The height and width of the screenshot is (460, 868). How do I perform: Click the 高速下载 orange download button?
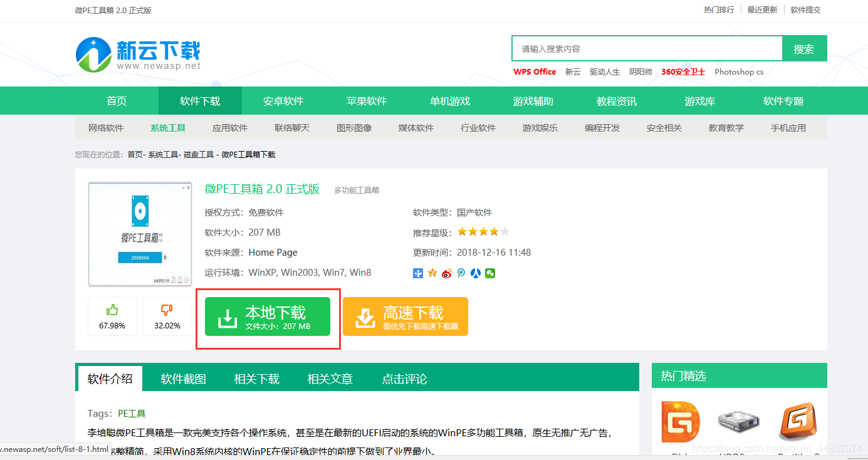click(x=405, y=316)
